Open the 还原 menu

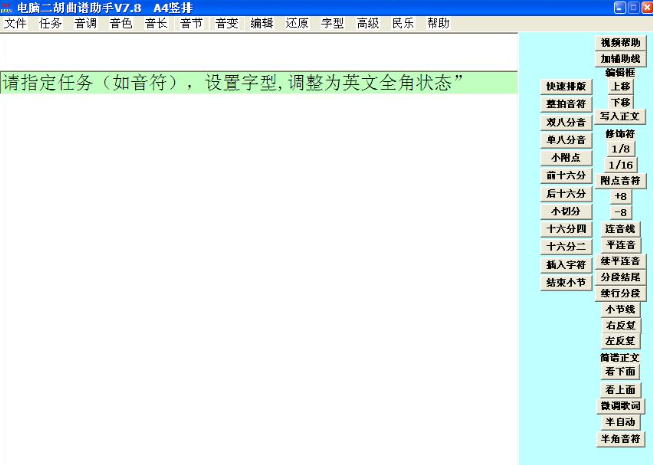(297, 23)
